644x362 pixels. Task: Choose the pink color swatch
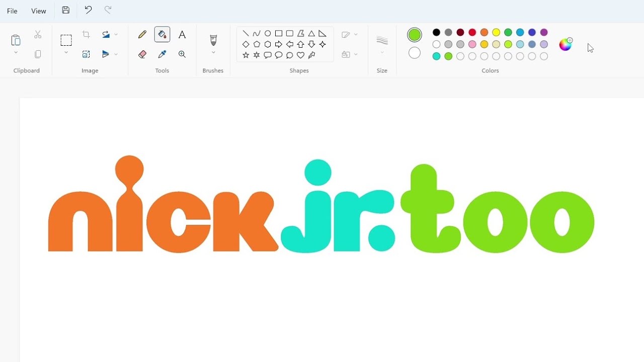[x=472, y=44]
